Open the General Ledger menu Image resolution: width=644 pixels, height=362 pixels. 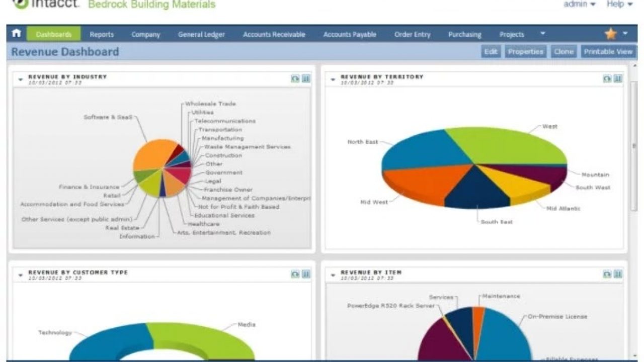click(x=201, y=35)
